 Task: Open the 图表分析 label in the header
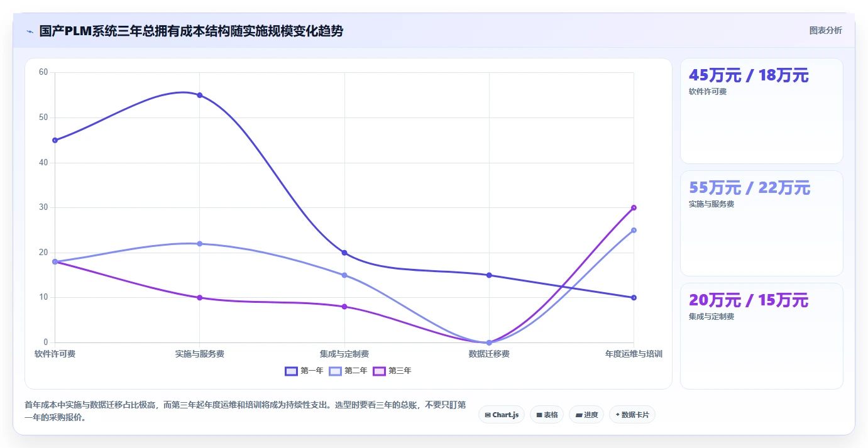pos(825,30)
